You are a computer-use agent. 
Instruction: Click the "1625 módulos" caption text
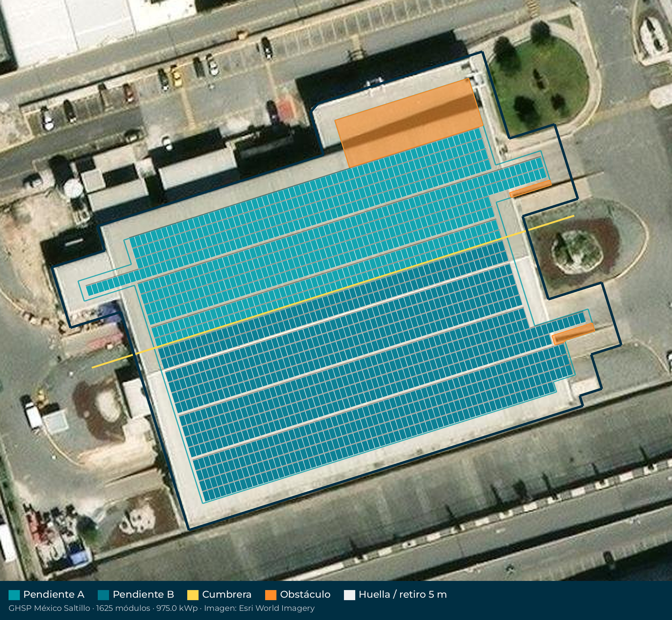[x=123, y=608]
